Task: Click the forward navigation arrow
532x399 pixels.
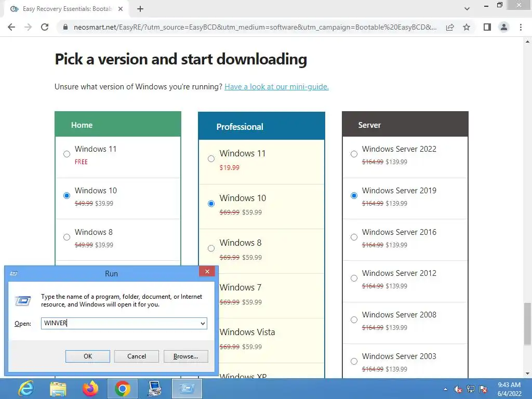Action: [x=28, y=27]
